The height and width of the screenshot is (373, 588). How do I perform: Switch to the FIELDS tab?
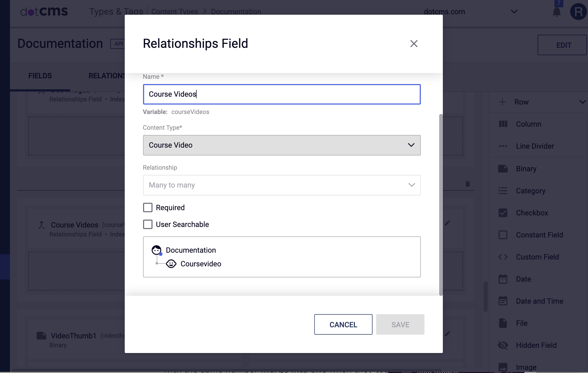[x=40, y=75]
